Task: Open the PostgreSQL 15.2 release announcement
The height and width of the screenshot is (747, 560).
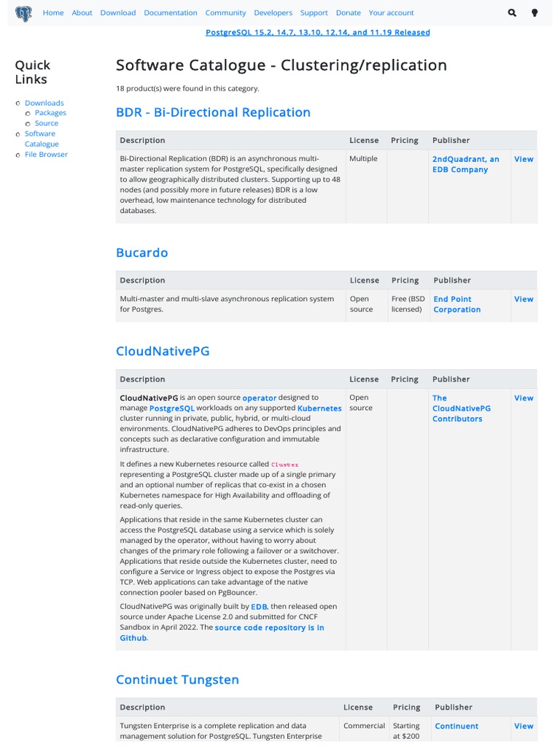Action: (317, 33)
